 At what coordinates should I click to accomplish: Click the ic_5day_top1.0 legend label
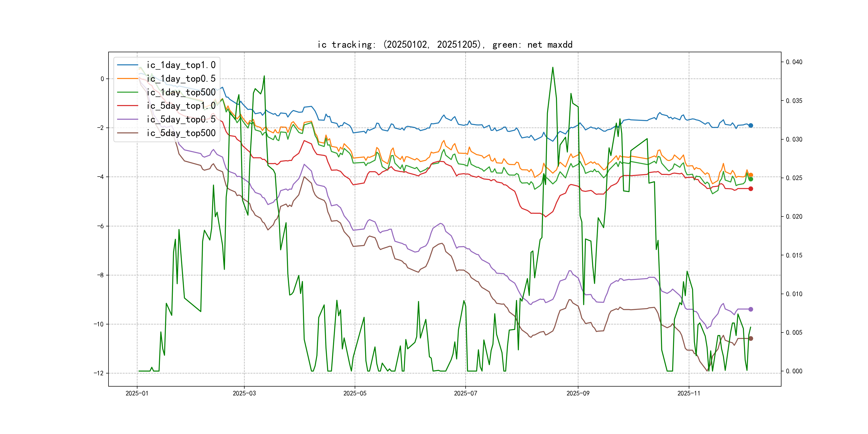coord(181,106)
